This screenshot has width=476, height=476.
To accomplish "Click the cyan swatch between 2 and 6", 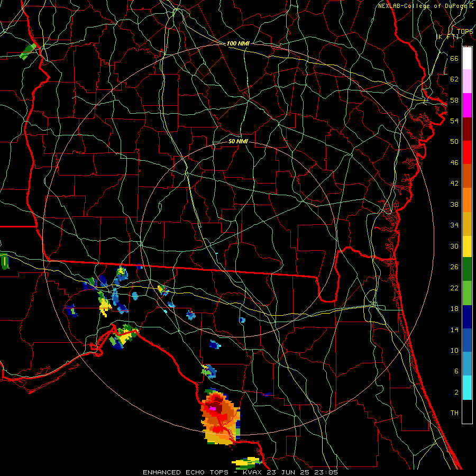I will pos(467,388).
